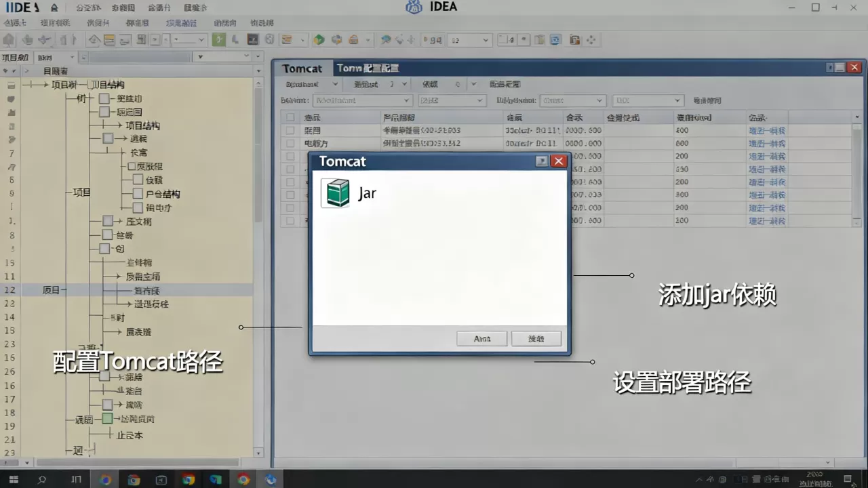Switch to the second tab beside the Tomcat tab
The width and height of the screenshot is (868, 488).
pyautogui.click(x=368, y=68)
